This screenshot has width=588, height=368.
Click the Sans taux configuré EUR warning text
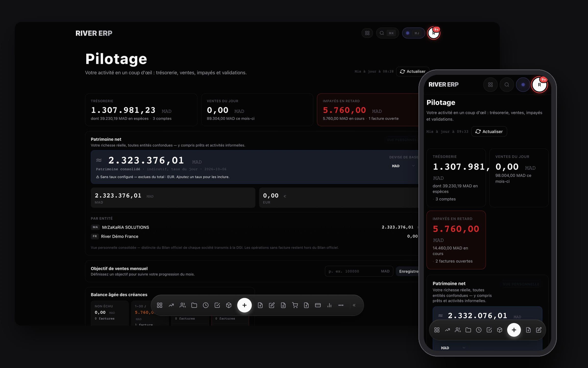pos(163,177)
